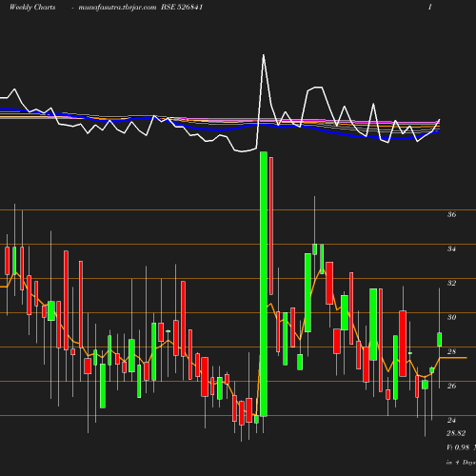
Task: Select the munafasutra website watermark text
Action: (x=117, y=7)
